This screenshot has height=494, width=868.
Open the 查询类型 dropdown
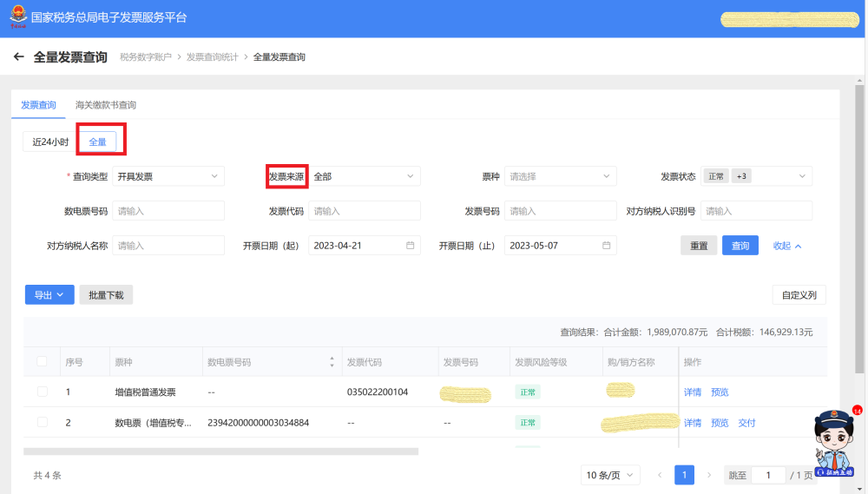click(x=168, y=176)
